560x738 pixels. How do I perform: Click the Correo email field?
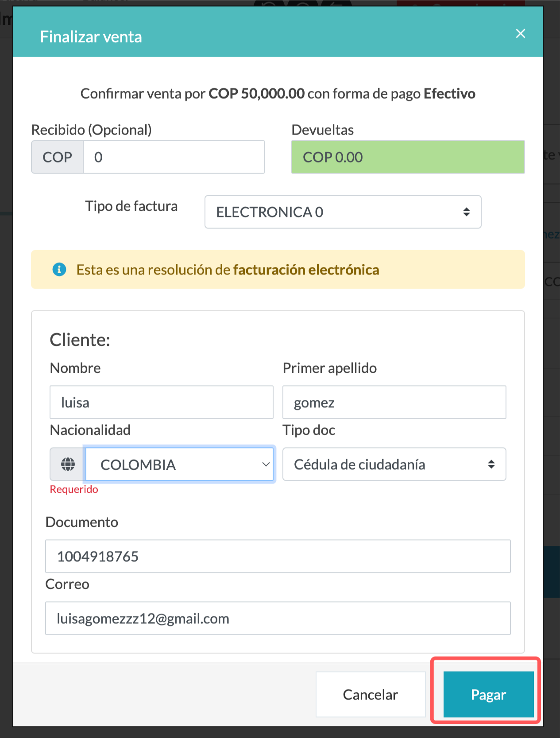pos(278,618)
